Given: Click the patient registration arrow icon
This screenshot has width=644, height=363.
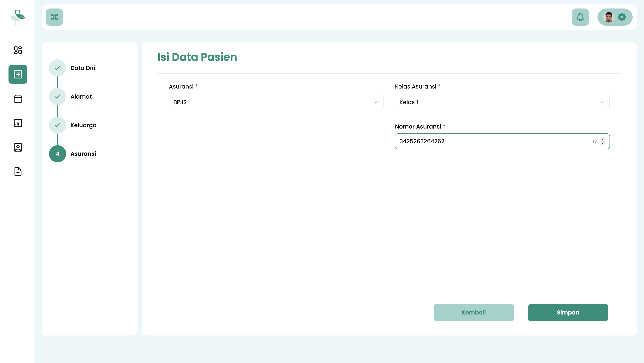Looking at the screenshot, I should [18, 74].
